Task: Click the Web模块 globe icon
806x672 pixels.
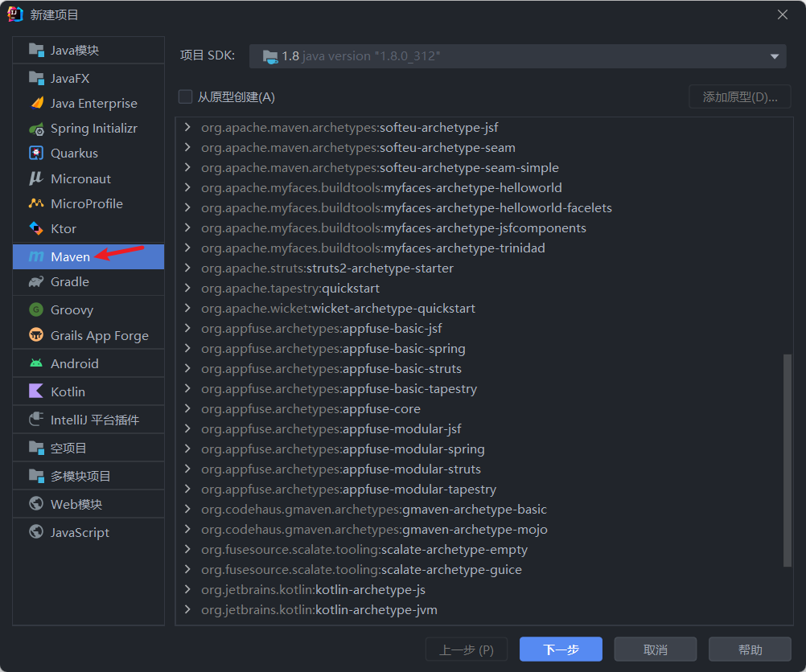Action: click(36, 503)
